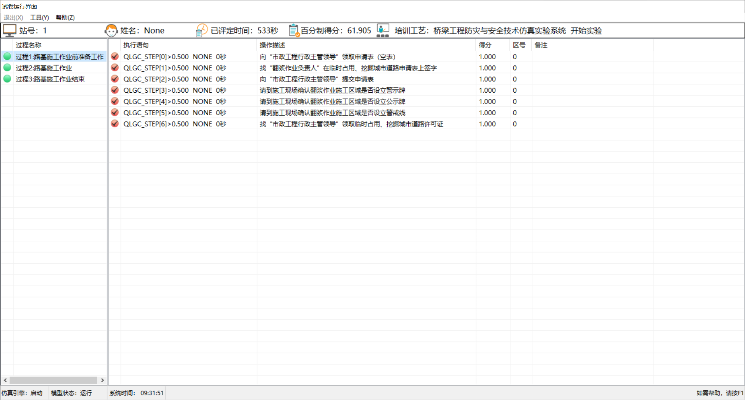The height and width of the screenshot is (400, 745).
Task: Click the user avatar icon beside 姓名
Action: click(x=112, y=31)
